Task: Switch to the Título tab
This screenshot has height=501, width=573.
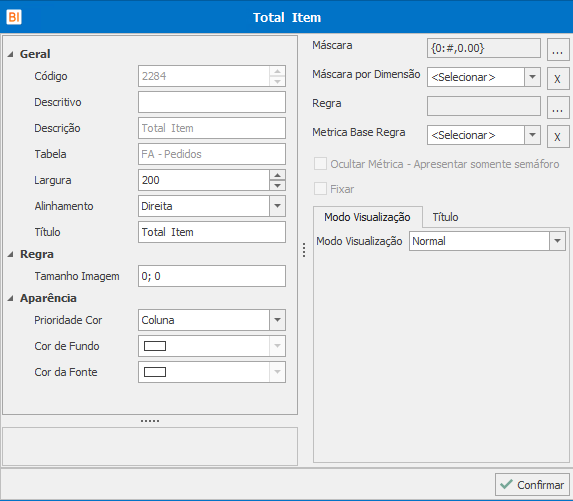Action: point(445,217)
